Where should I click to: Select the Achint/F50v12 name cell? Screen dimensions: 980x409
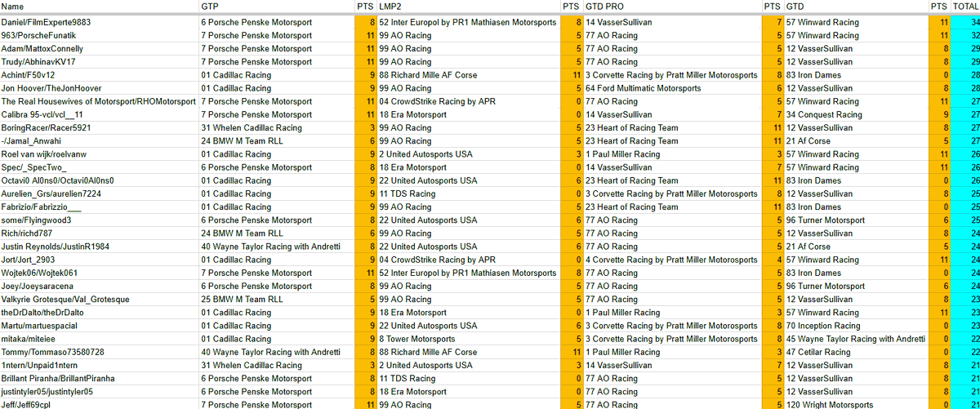pyautogui.click(x=100, y=75)
